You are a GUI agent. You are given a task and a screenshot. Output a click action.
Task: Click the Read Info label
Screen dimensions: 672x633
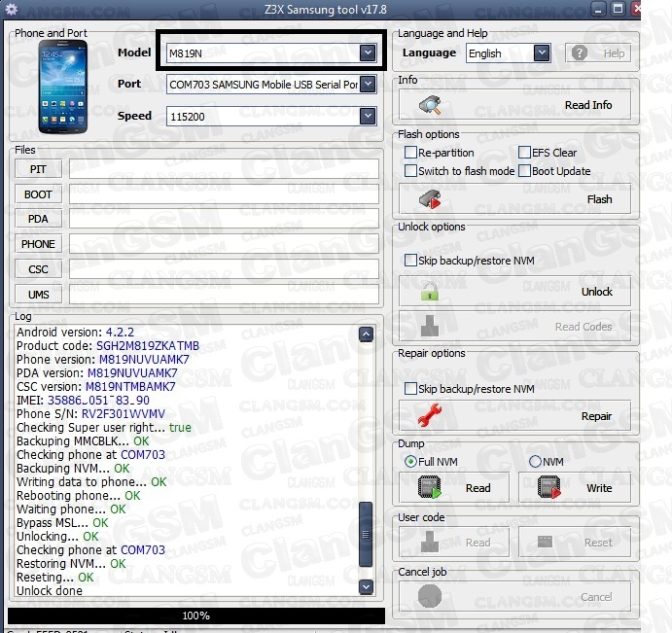[588, 105]
